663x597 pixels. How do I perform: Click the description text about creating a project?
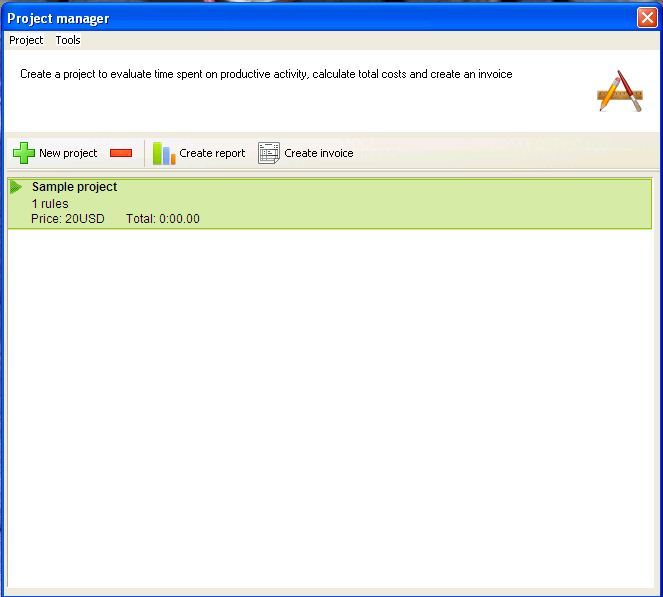(266, 75)
